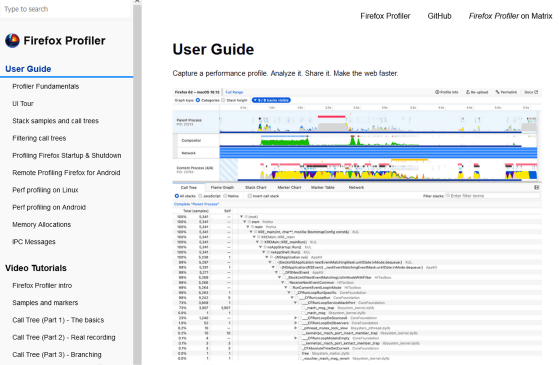The height and width of the screenshot is (365, 560).
Task: Select Categories graph type radio button
Action: pyautogui.click(x=198, y=100)
